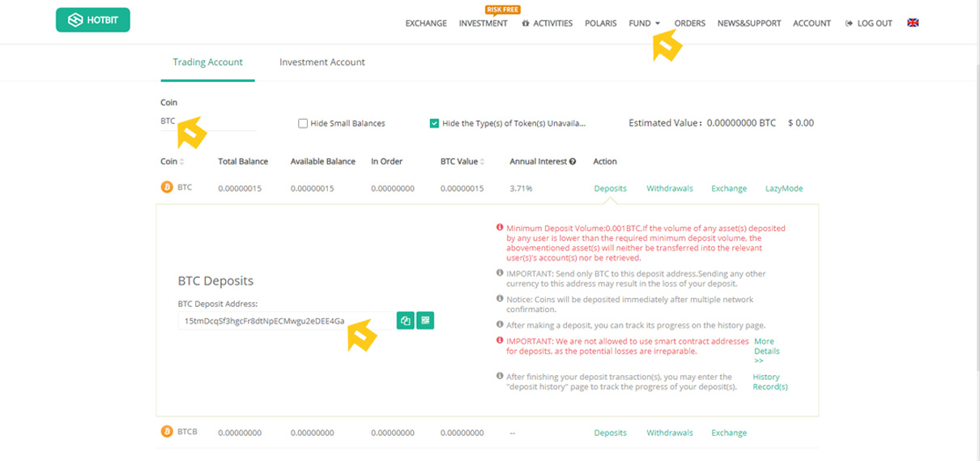Click the RISK FREE badge
Screen dimensions: 980x461
click(x=502, y=10)
